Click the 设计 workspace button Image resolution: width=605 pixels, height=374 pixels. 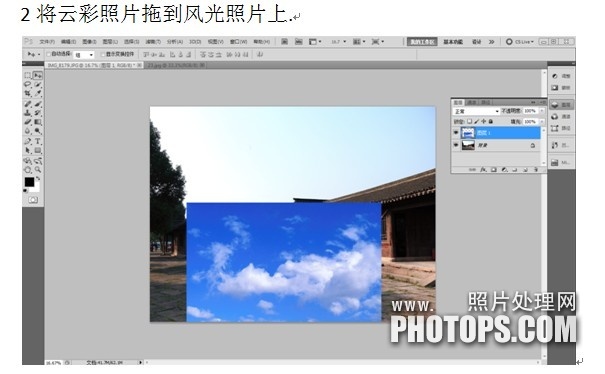pyautogui.click(x=477, y=42)
